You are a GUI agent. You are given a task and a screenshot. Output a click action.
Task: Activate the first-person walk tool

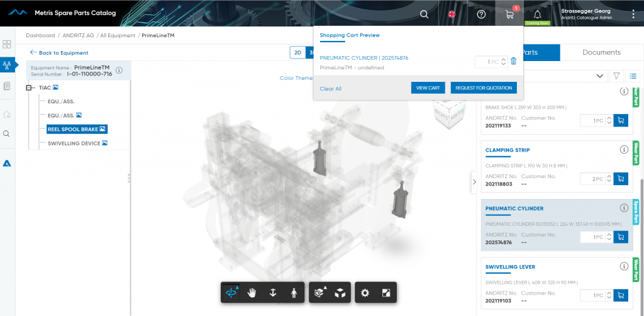[x=293, y=293]
